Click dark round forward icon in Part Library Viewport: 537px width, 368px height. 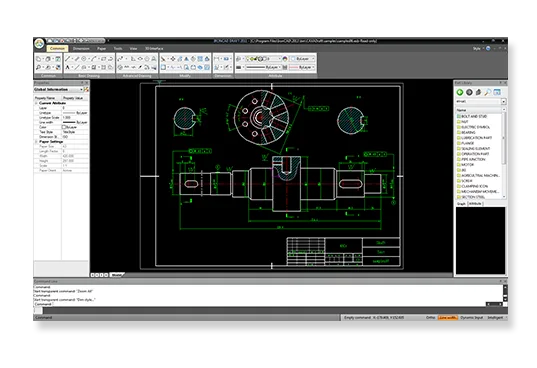coord(469,92)
